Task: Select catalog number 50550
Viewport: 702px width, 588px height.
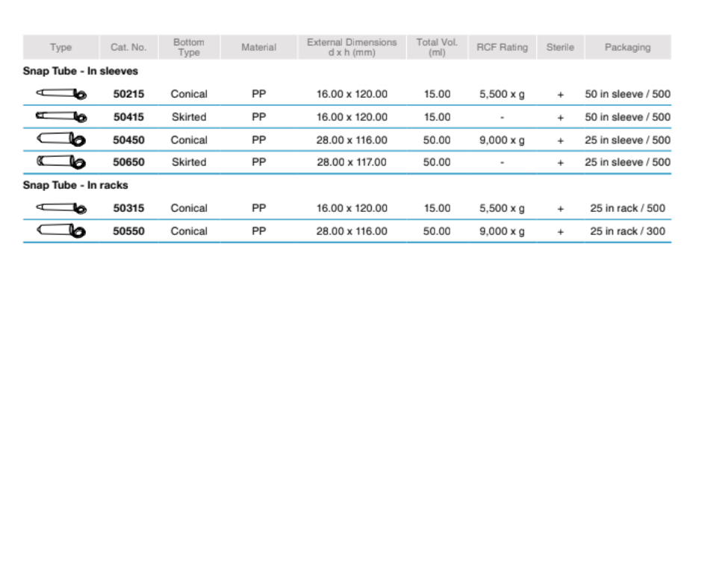Action: pyautogui.click(x=129, y=231)
